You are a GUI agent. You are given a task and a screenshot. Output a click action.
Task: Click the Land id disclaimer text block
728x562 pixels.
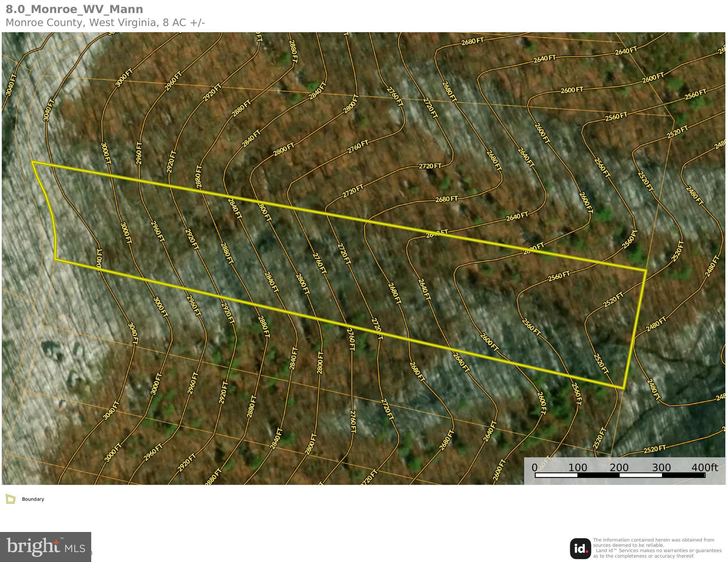tap(657, 548)
